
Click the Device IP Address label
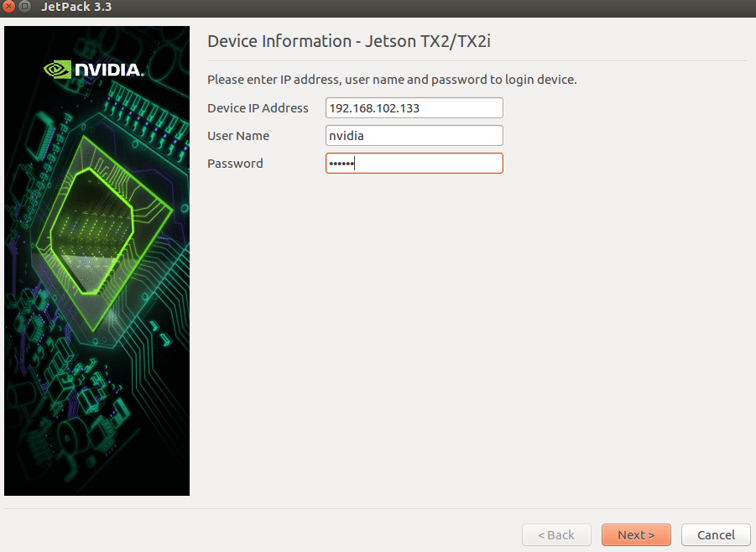(x=257, y=107)
